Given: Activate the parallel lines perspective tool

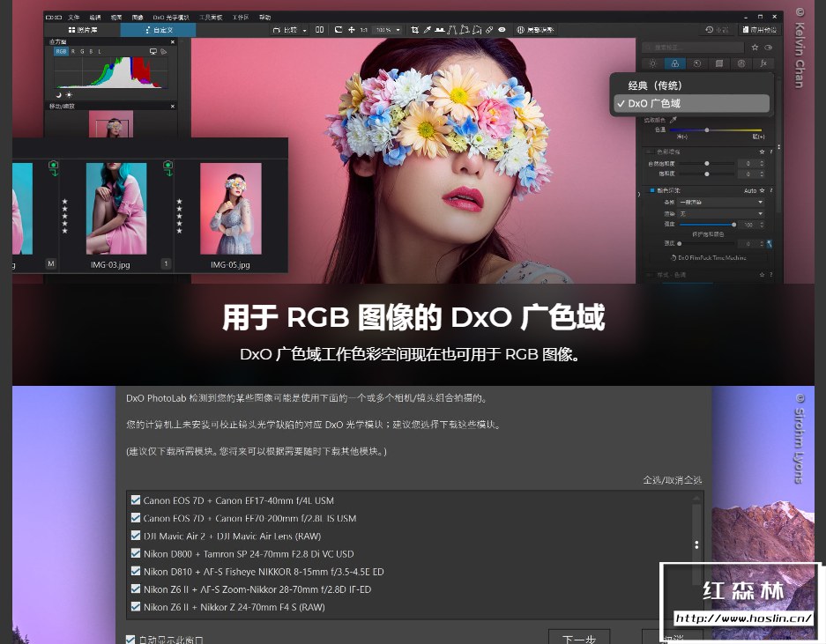Looking at the screenshot, I should click(452, 30).
